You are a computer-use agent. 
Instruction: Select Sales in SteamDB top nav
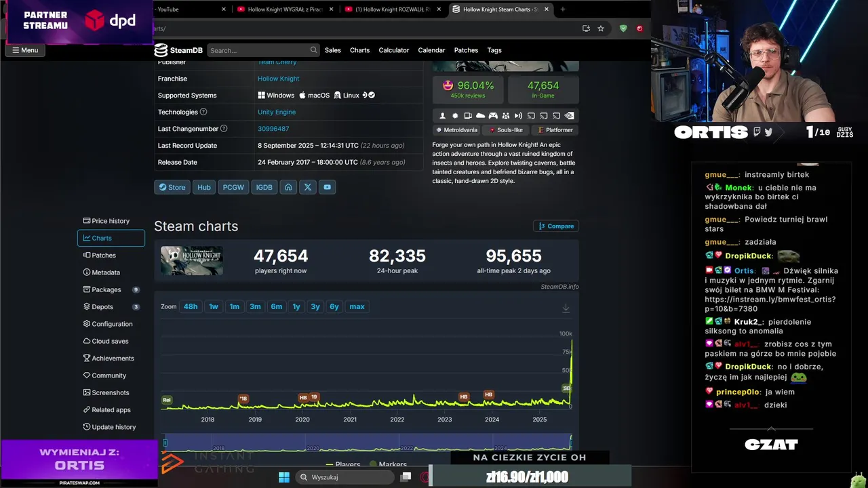[x=333, y=50]
